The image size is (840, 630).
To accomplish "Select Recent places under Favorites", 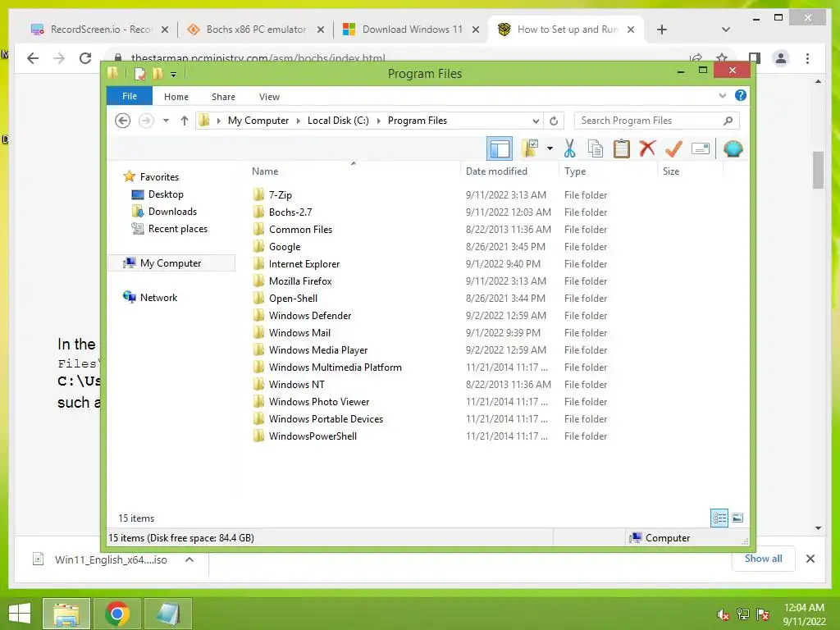I will pyautogui.click(x=178, y=229).
